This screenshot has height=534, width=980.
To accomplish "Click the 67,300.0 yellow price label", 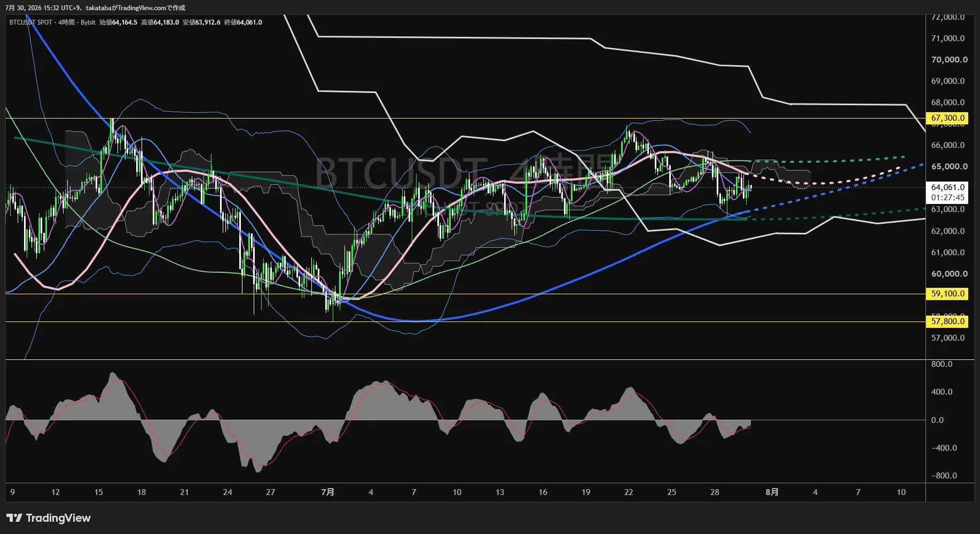I will (947, 118).
